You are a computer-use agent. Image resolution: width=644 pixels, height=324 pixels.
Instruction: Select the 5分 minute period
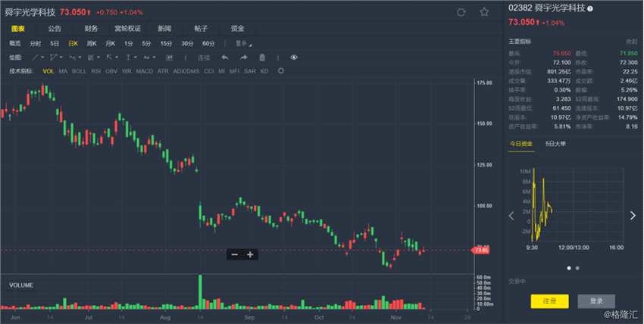click(147, 43)
